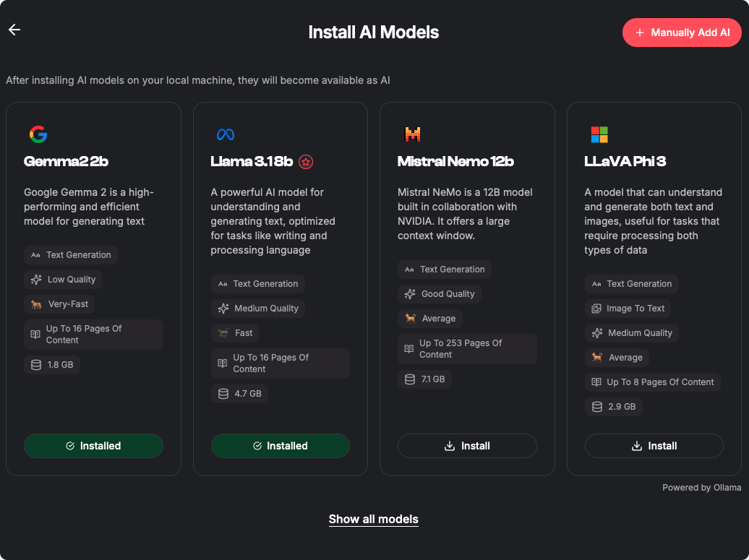Click the Manually Add AI button
Image resolution: width=749 pixels, height=560 pixels.
click(682, 33)
